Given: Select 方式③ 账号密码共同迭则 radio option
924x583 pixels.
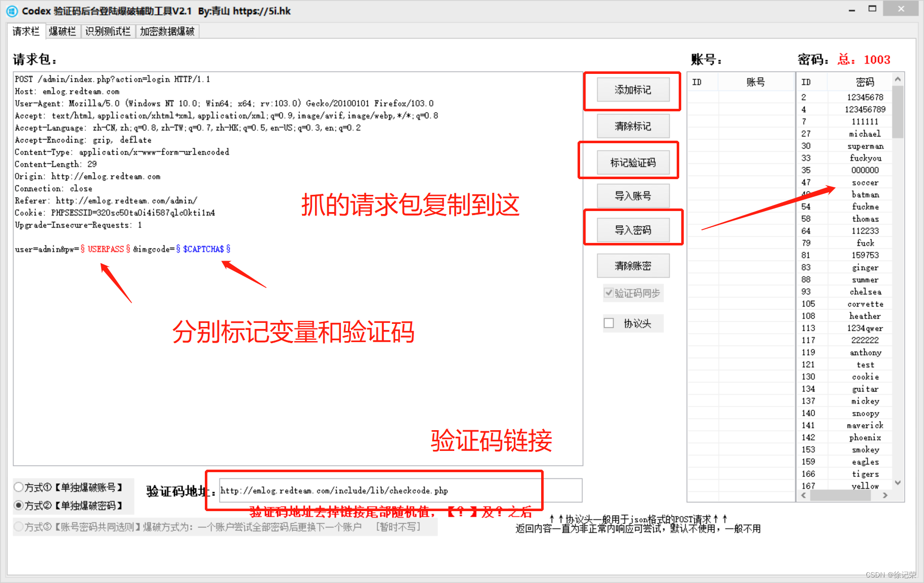Looking at the screenshot, I should coord(18,527).
